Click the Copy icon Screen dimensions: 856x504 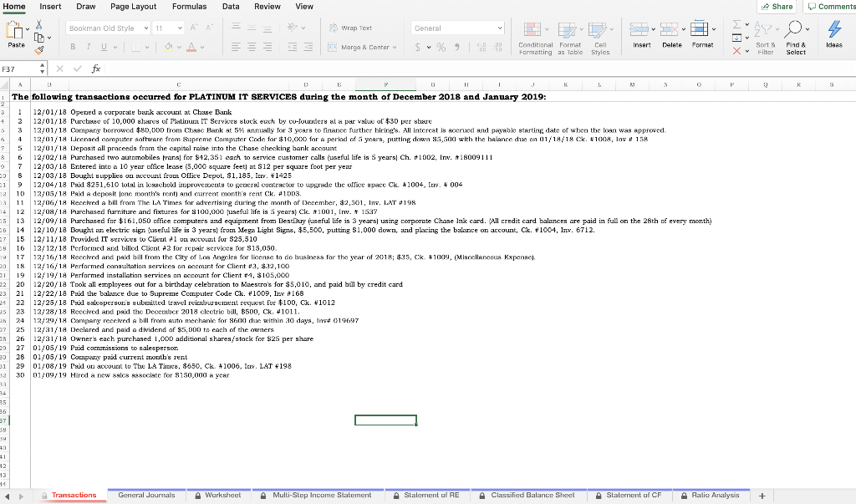click(39, 38)
